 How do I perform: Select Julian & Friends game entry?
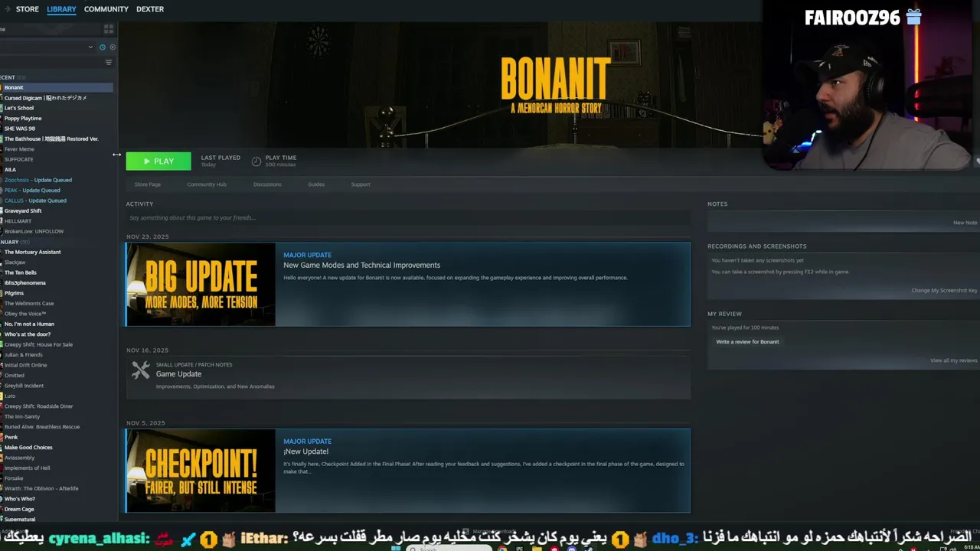(x=24, y=355)
